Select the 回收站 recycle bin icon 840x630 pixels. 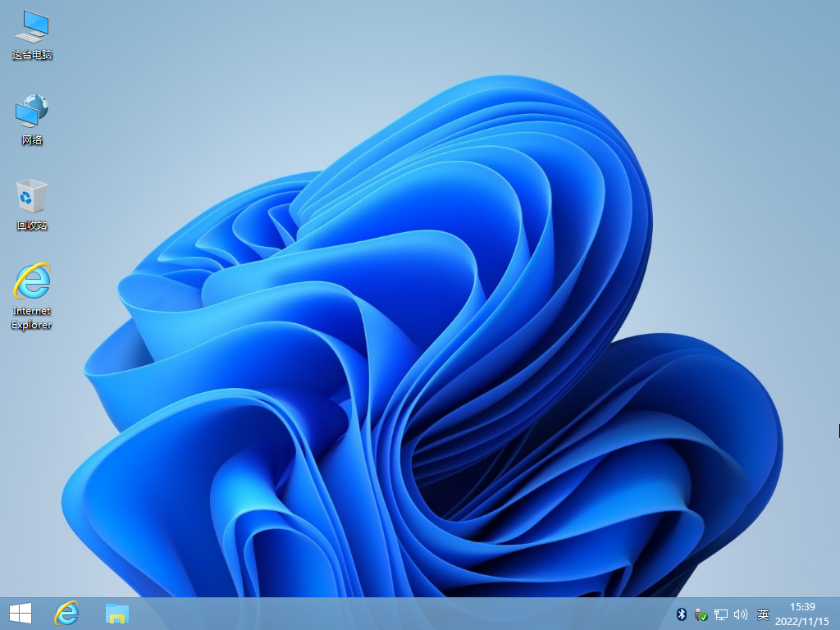(32, 205)
